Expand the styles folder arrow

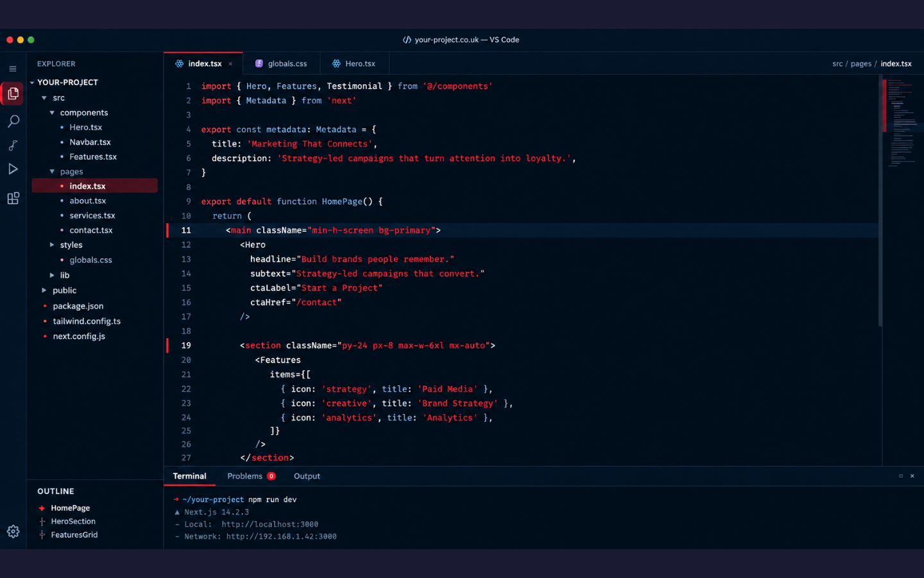[52, 245]
